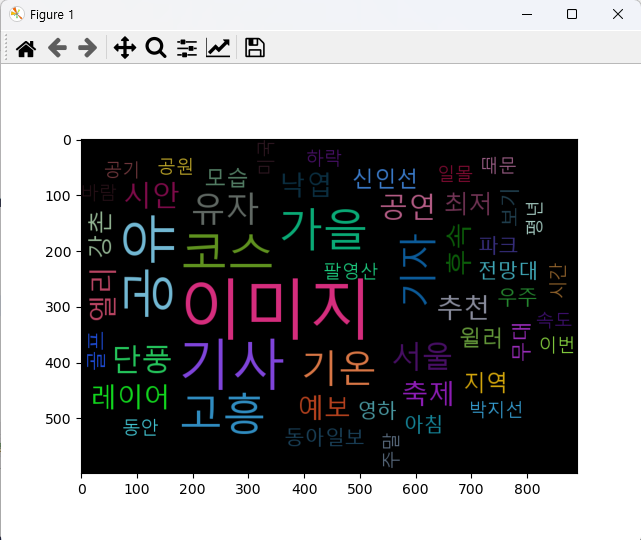This screenshot has height=540, width=641.
Task: Maximize the Figure 1 window
Action: (572, 14)
